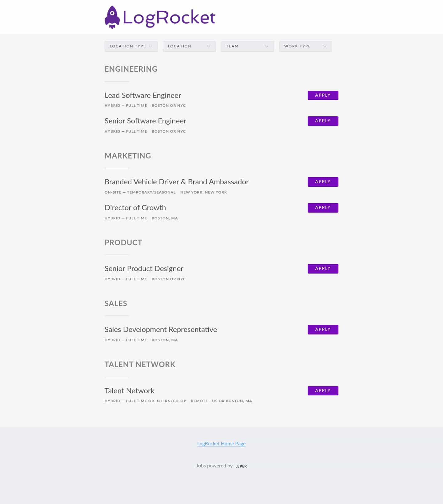Apply to the Sales Development Representative job
This screenshot has width=443, height=504.
click(x=322, y=329)
